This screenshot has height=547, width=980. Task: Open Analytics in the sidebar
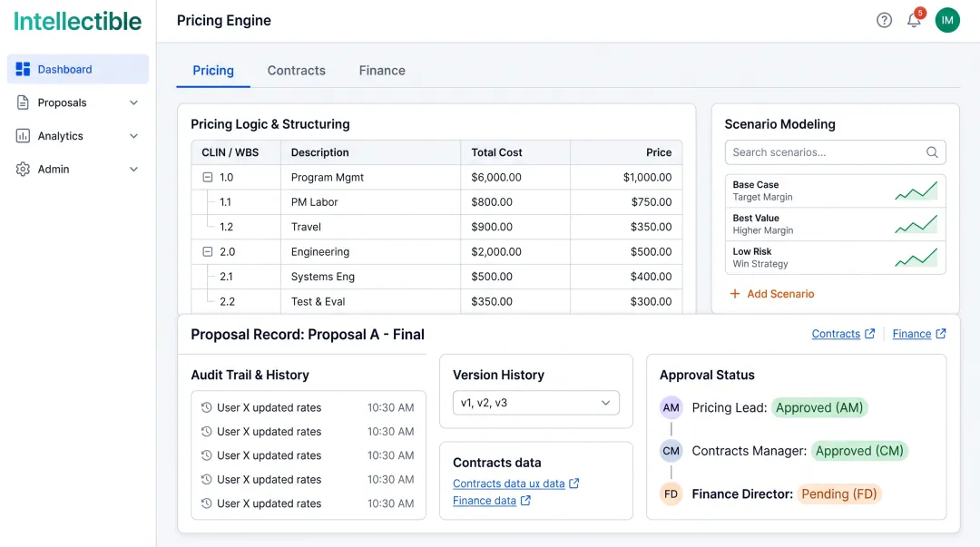pyautogui.click(x=78, y=136)
